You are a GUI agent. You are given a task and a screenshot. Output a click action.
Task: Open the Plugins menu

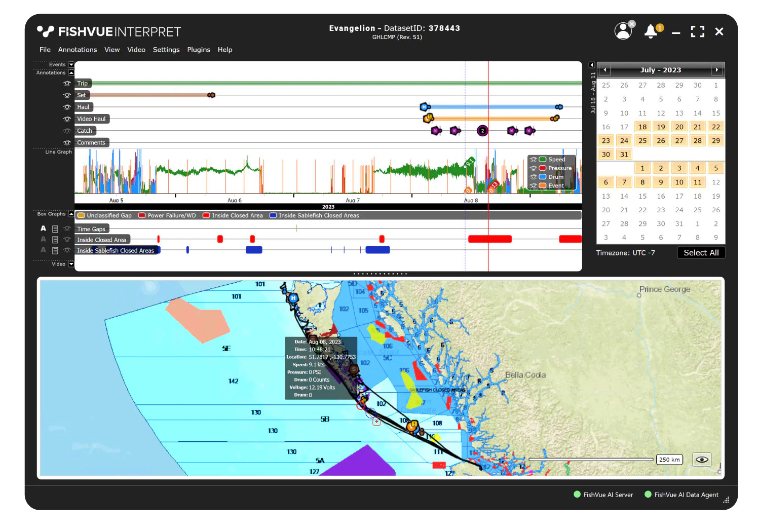pyautogui.click(x=198, y=50)
